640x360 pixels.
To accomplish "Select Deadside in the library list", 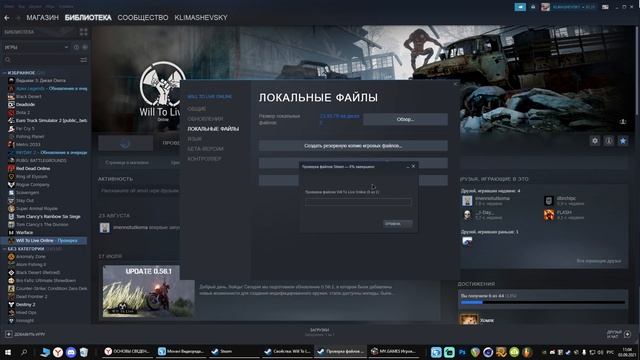I will pos(25,104).
